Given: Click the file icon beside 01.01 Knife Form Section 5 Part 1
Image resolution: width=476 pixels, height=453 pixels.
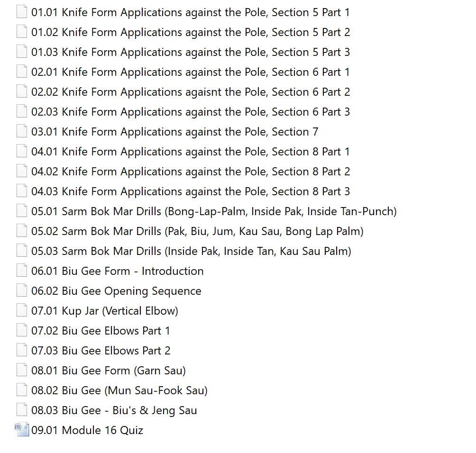Looking at the screenshot, I should (22, 12).
